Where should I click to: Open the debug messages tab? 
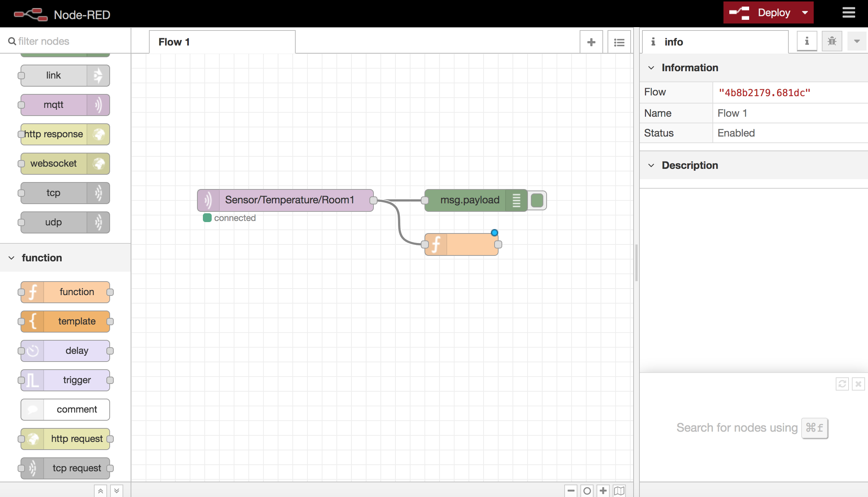(x=832, y=41)
